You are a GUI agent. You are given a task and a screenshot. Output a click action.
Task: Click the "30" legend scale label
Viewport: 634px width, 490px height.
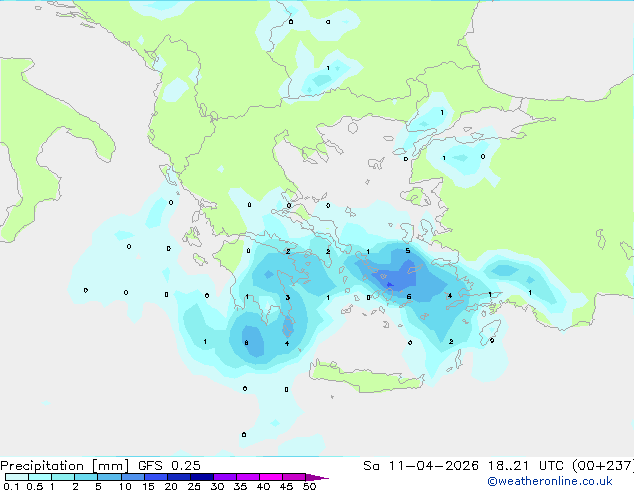click(x=217, y=486)
